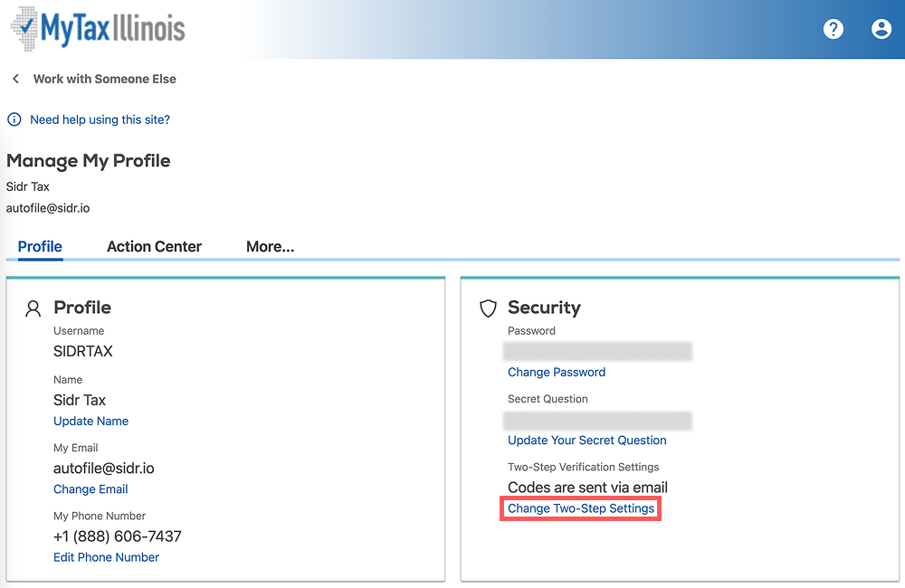
Task: Click the Security panel heading
Action: click(544, 308)
